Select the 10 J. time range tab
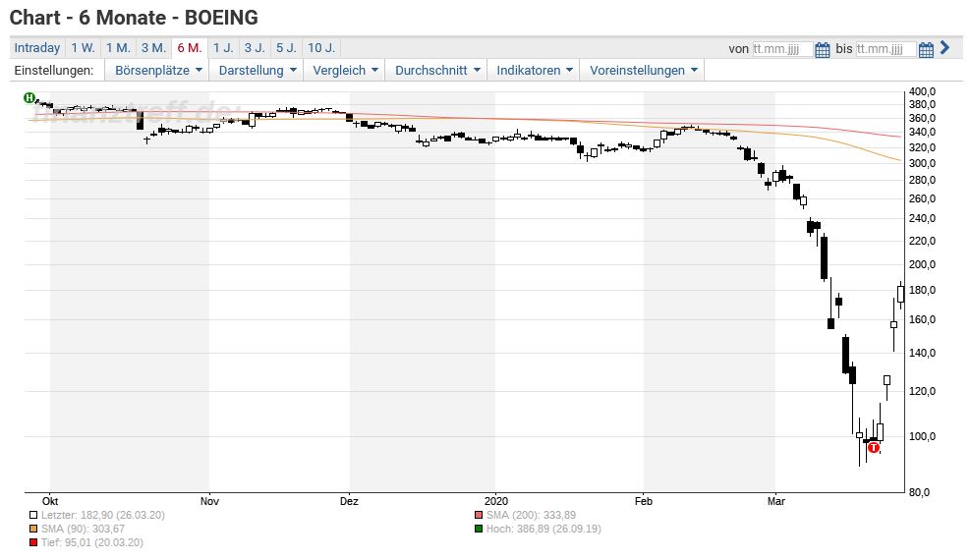Screen dimensions: 972x560 321,48
